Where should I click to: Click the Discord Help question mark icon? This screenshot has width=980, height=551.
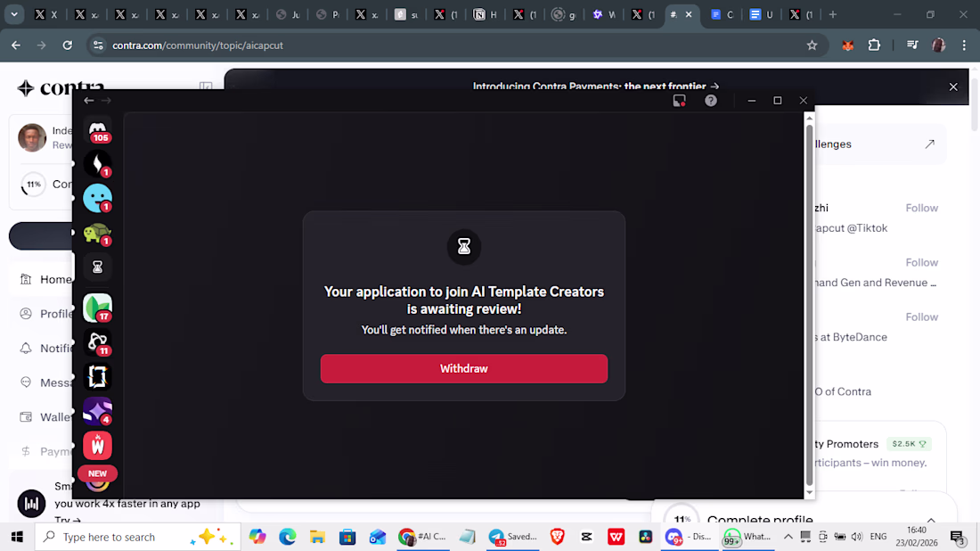[x=711, y=101]
